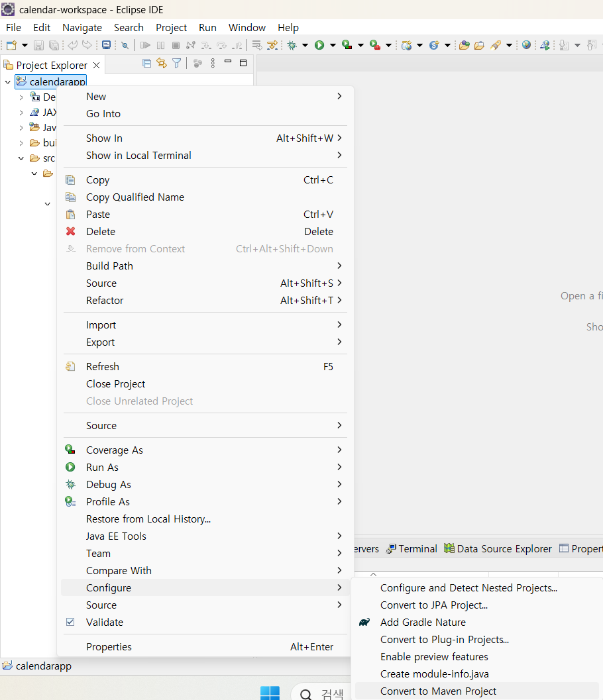The width and height of the screenshot is (603, 700).
Task: Click the green Run toolbar icon
Action: (319, 45)
